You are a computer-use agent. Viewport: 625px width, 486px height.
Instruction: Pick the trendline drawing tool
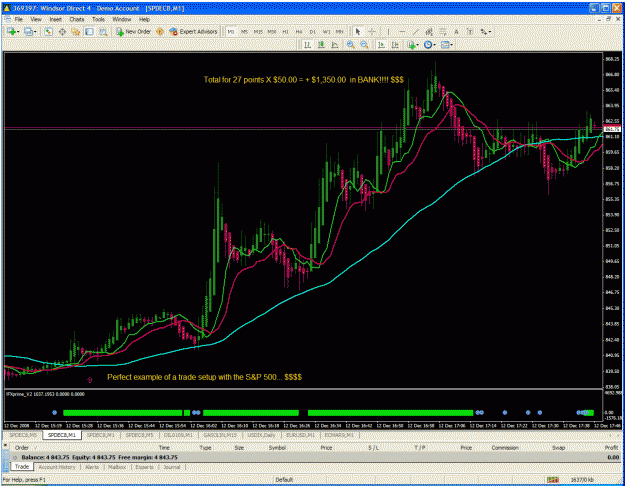pyautogui.click(x=415, y=31)
